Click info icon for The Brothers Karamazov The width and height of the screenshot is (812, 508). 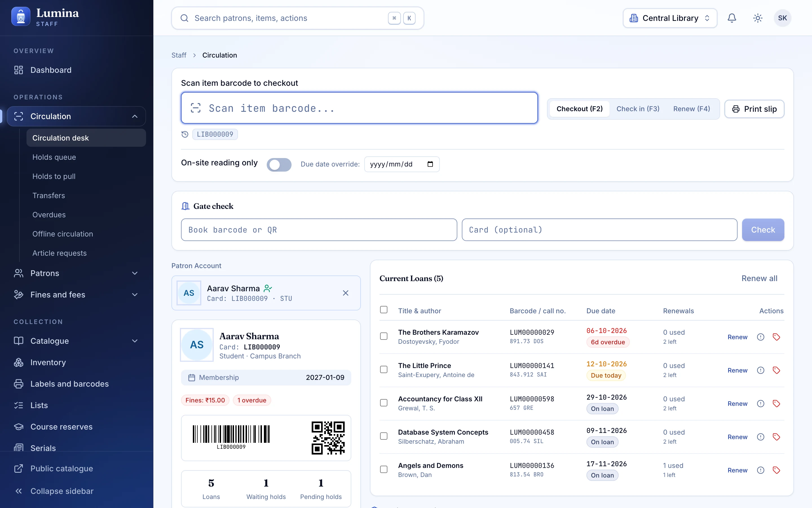point(761,337)
